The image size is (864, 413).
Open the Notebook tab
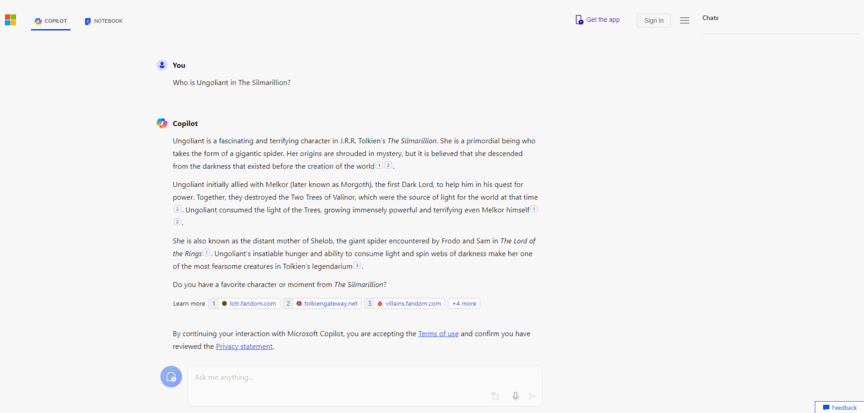point(104,21)
